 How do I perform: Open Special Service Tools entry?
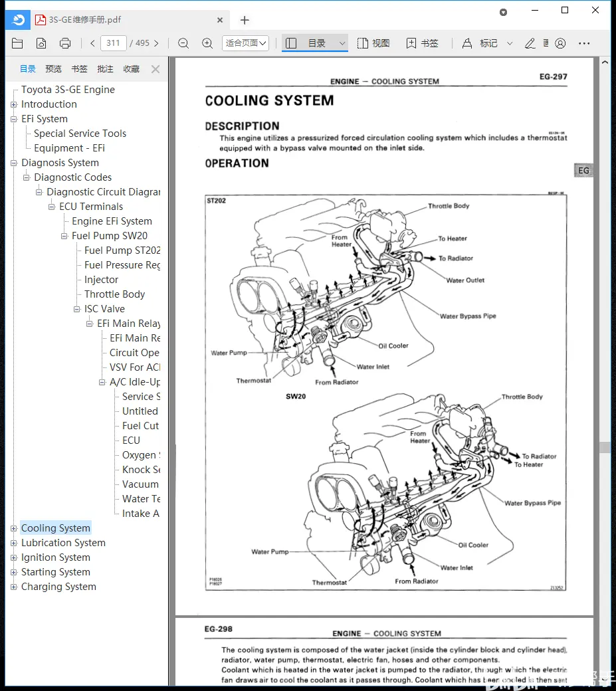80,133
